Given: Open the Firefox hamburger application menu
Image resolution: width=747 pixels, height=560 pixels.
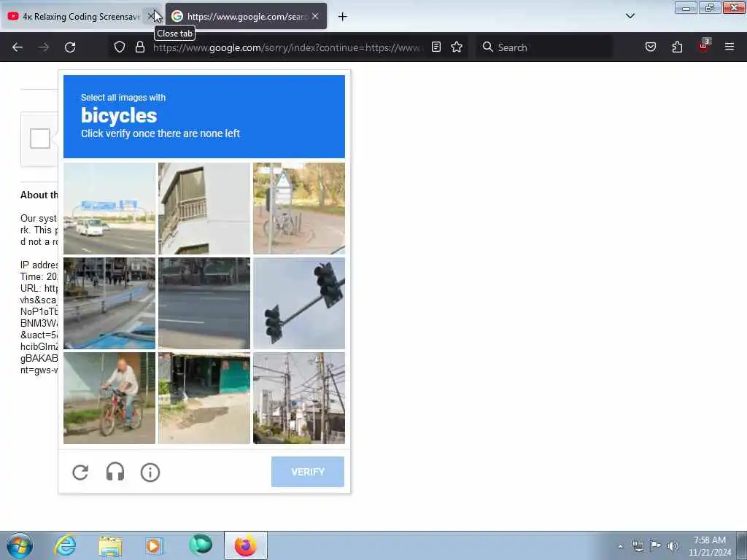Looking at the screenshot, I should pyautogui.click(x=729, y=47).
